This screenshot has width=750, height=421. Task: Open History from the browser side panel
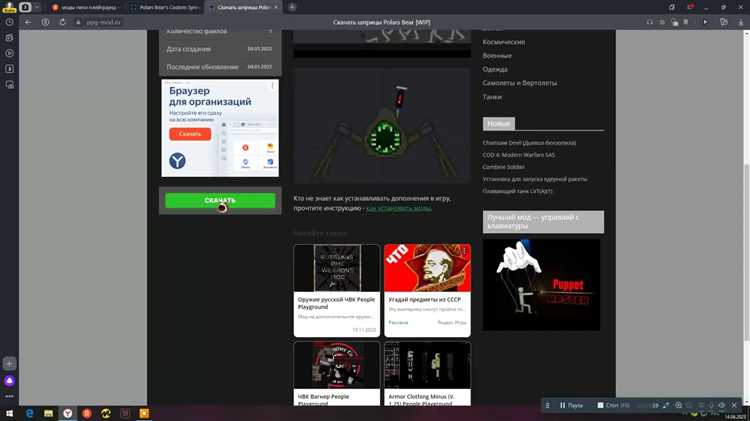(9, 22)
